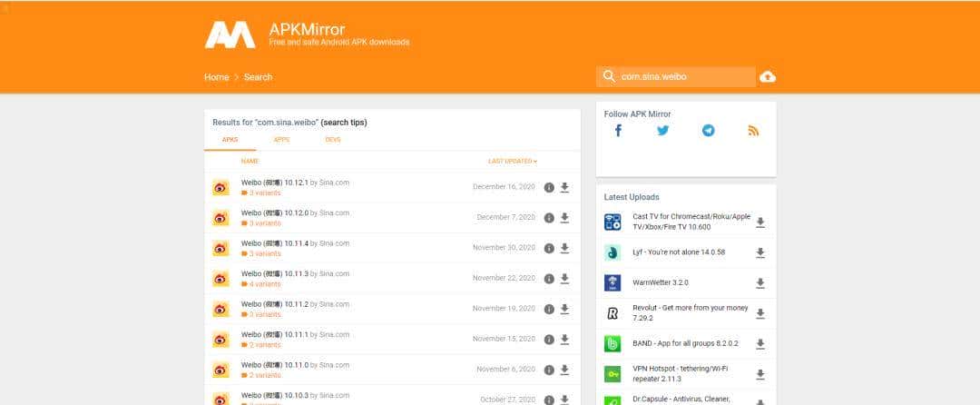Image resolution: width=980 pixels, height=405 pixels.
Task: Open the Weibo 10.11.4 app thumbnail
Action: click(x=220, y=248)
